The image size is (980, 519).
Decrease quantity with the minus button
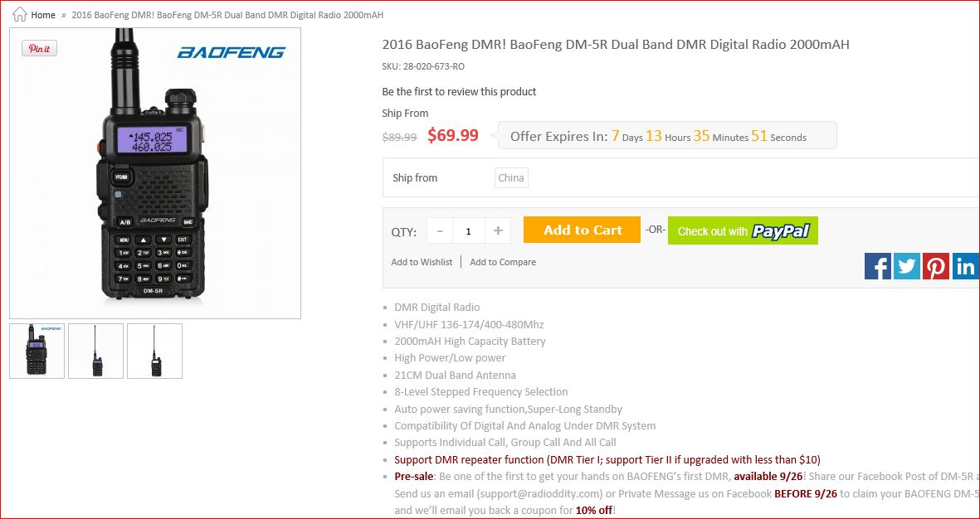click(x=440, y=231)
